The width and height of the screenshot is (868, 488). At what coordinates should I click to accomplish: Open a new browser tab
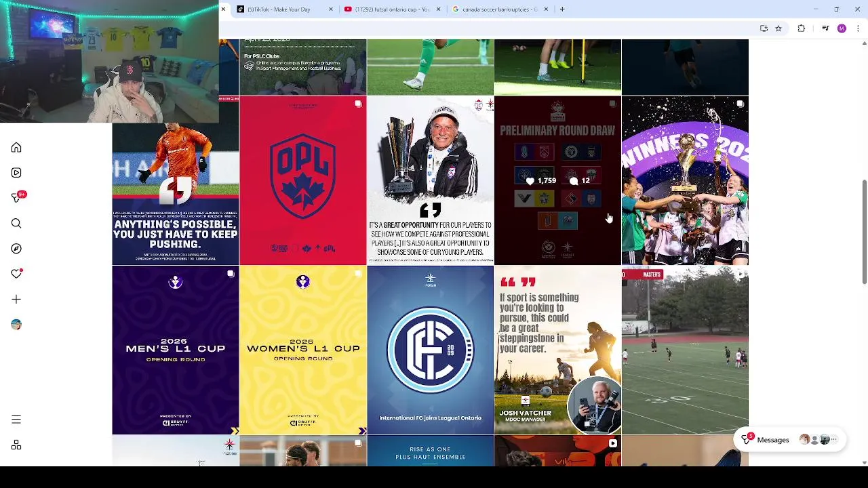[562, 9]
